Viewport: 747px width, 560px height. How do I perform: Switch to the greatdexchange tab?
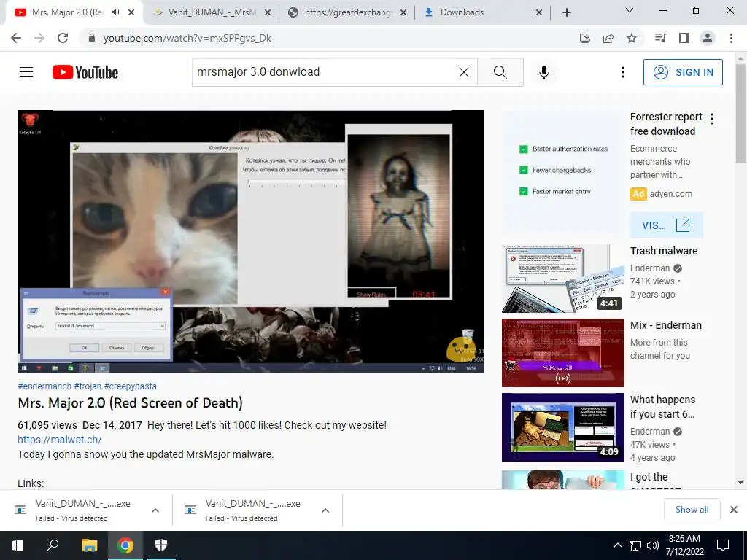(x=347, y=12)
